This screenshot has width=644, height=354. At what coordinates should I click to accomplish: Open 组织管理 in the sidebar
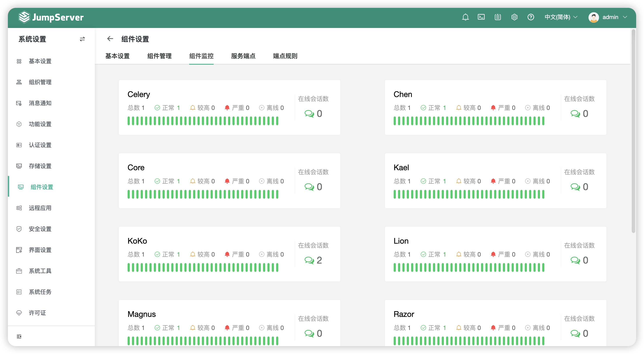click(51, 82)
